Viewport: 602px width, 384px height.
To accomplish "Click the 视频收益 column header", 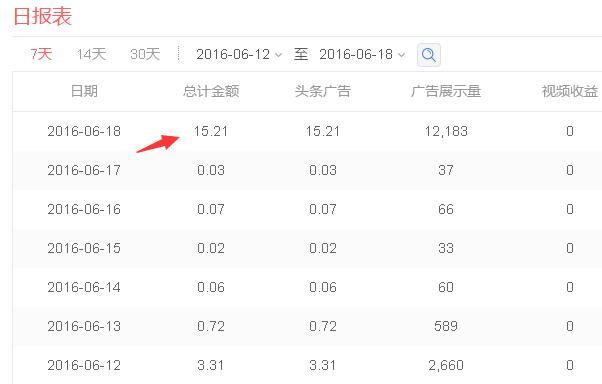I will (x=570, y=91).
